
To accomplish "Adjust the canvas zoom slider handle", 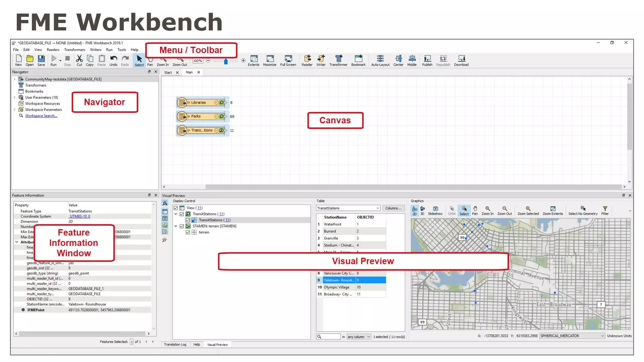I will click(x=225, y=61).
